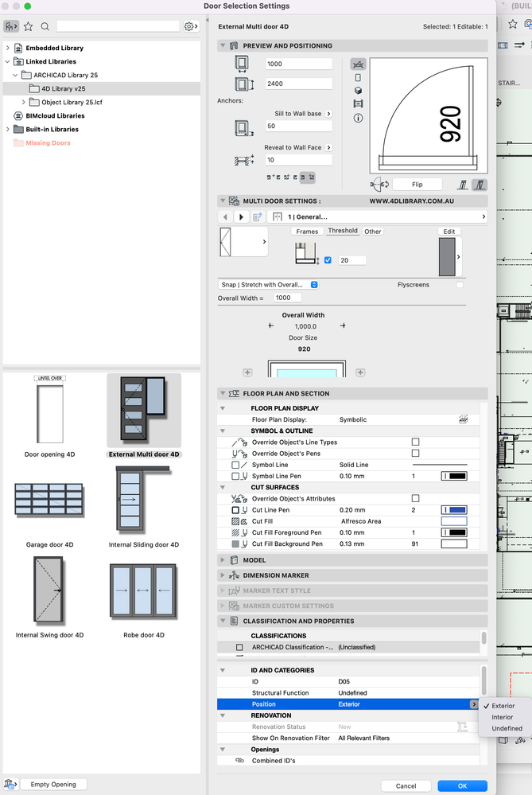Click the door width dimension icon
Screen dimensions: 532x795
[x=242, y=64]
